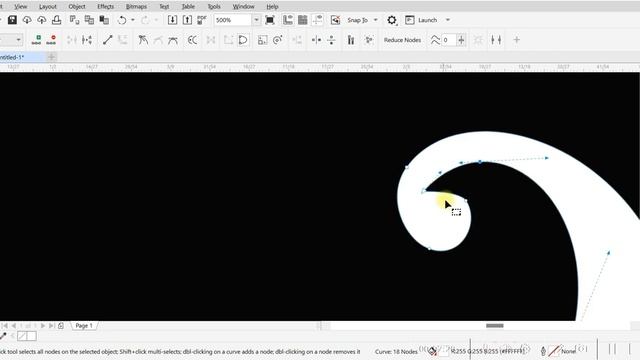Open the Effects menu
640x360 pixels.
pos(105,7)
